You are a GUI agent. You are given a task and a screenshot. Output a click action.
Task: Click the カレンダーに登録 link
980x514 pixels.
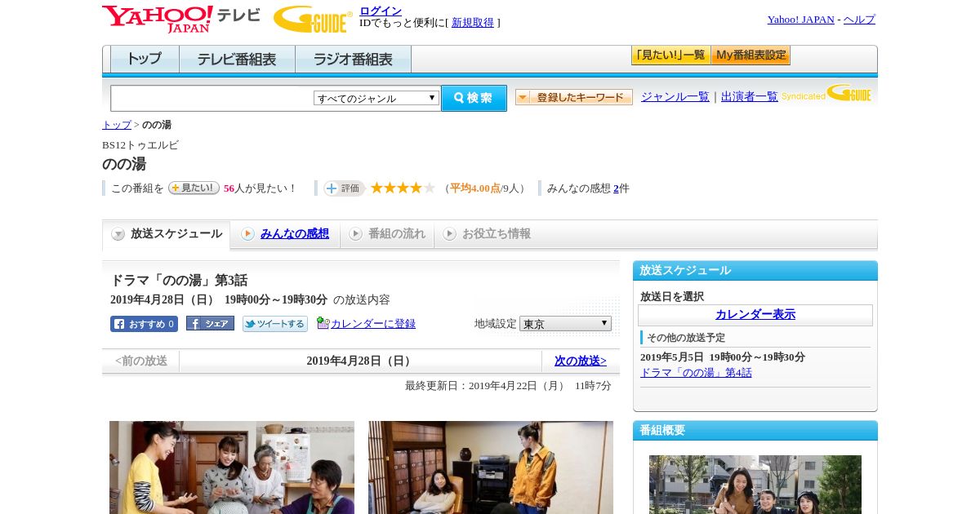point(373,324)
